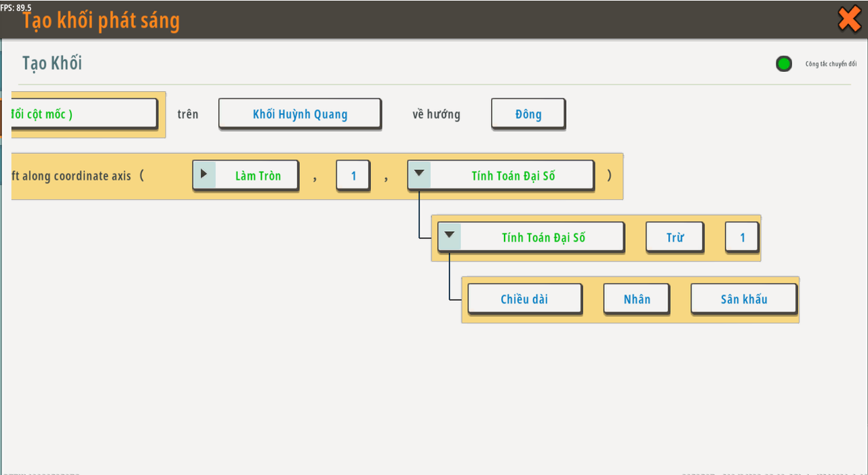Edit the value 1 next to Trừ

click(x=742, y=237)
